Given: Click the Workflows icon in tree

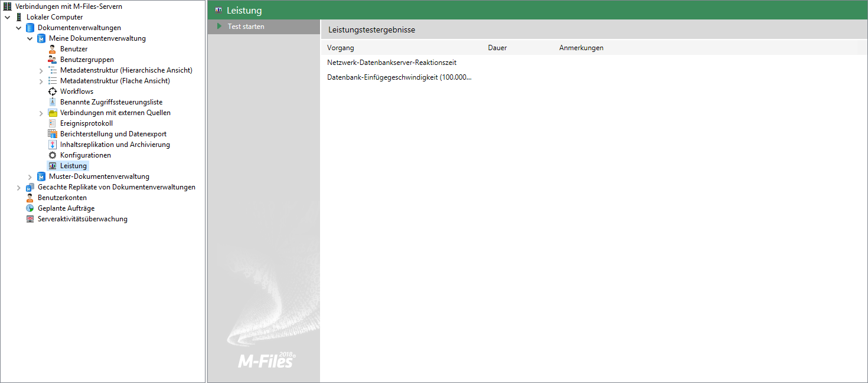Looking at the screenshot, I should [x=52, y=91].
